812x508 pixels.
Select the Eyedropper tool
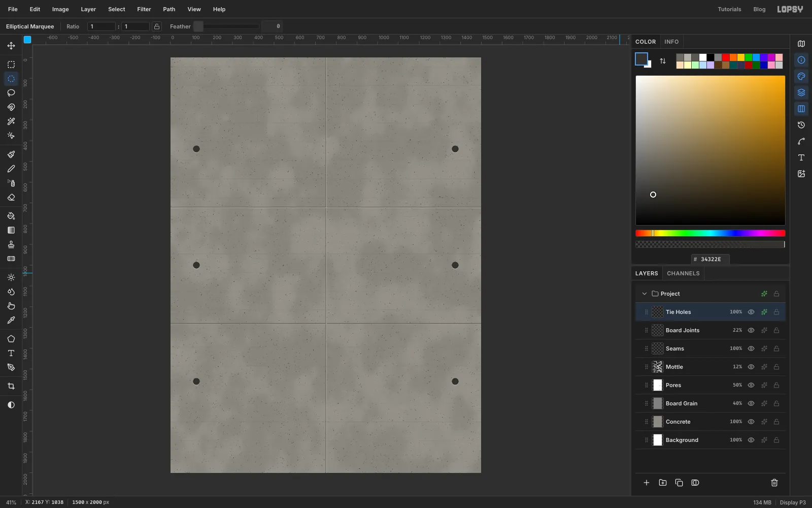[x=11, y=320]
